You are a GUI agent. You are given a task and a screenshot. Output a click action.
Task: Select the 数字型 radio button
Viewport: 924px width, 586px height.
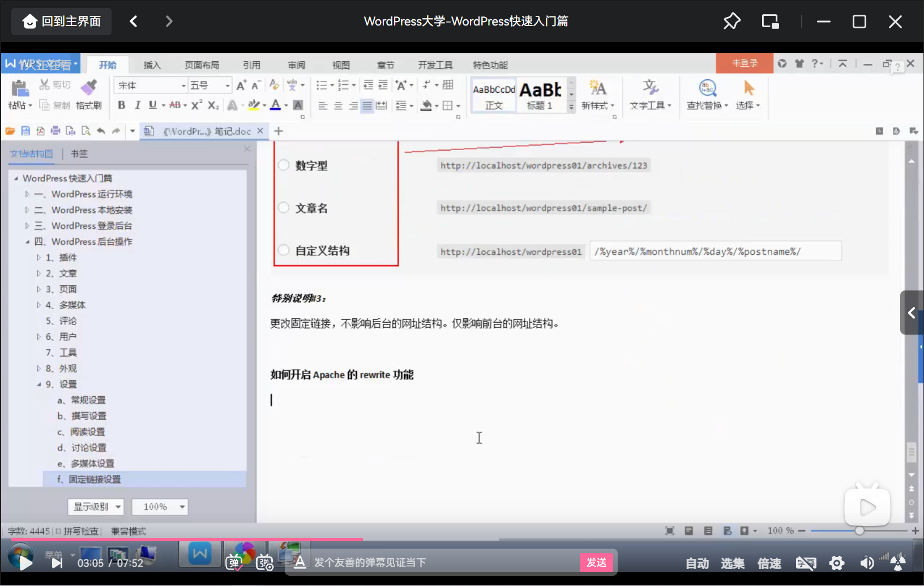(284, 165)
